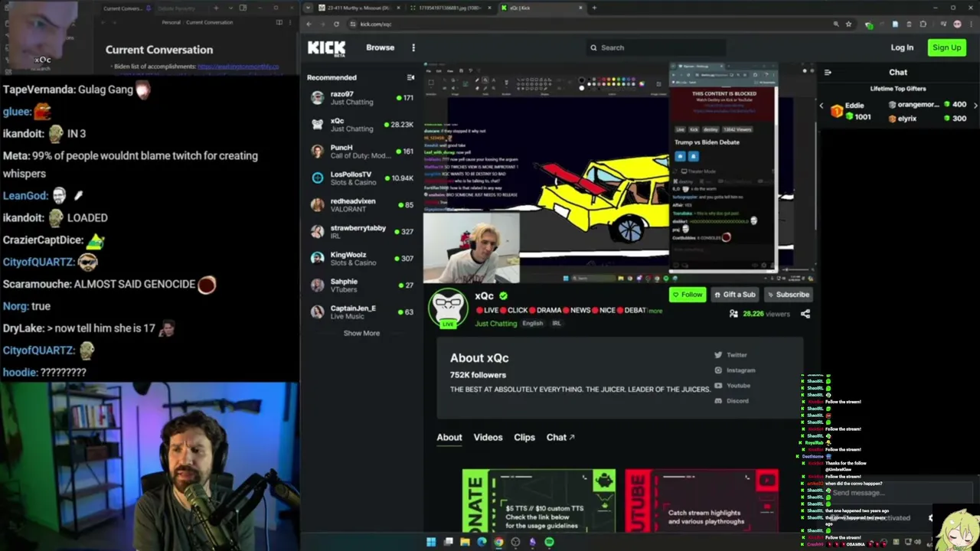Collapse the Chat panel using its arrow icon
The image size is (980, 551).
[x=828, y=73]
